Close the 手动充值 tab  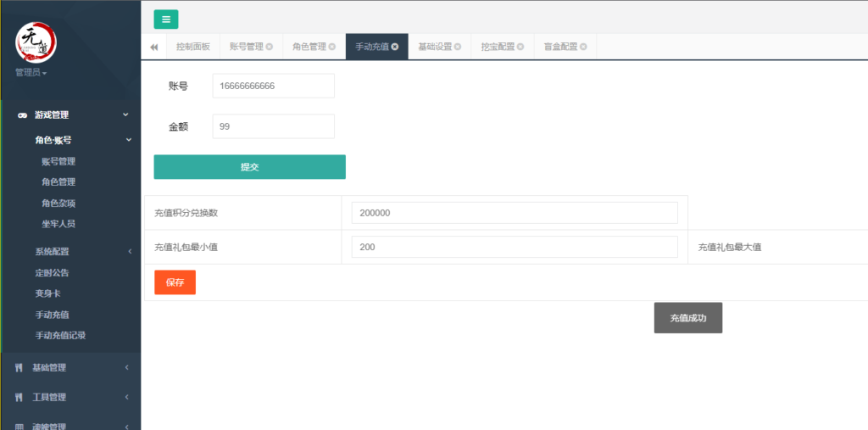point(395,47)
